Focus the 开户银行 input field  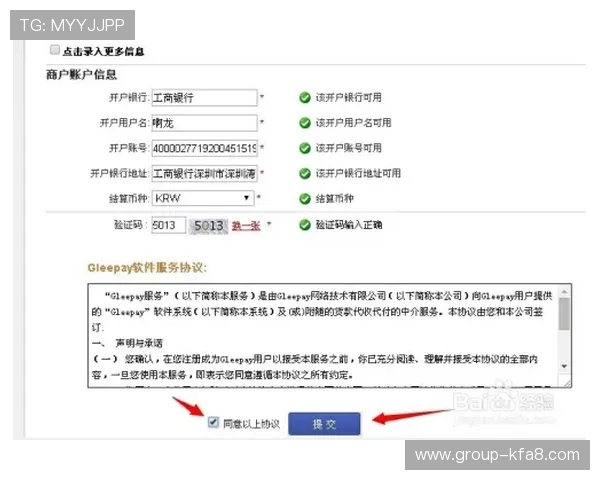204,98
